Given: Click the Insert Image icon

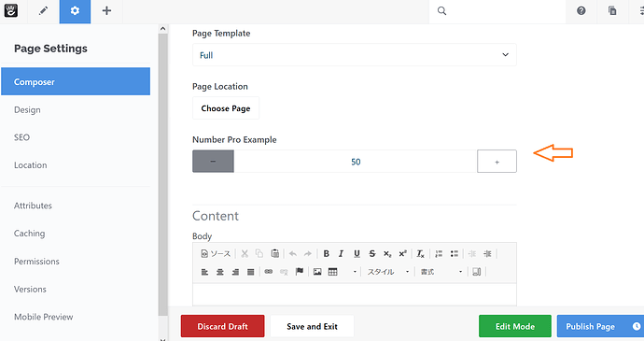Looking at the screenshot, I should point(317,272).
